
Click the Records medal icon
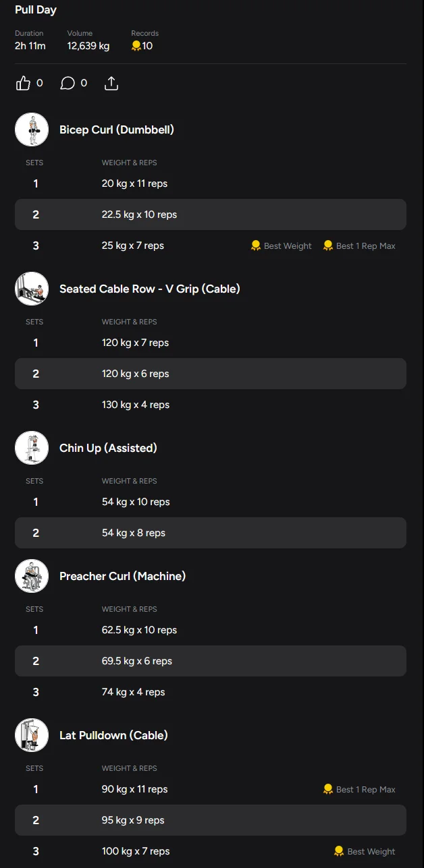point(136,46)
